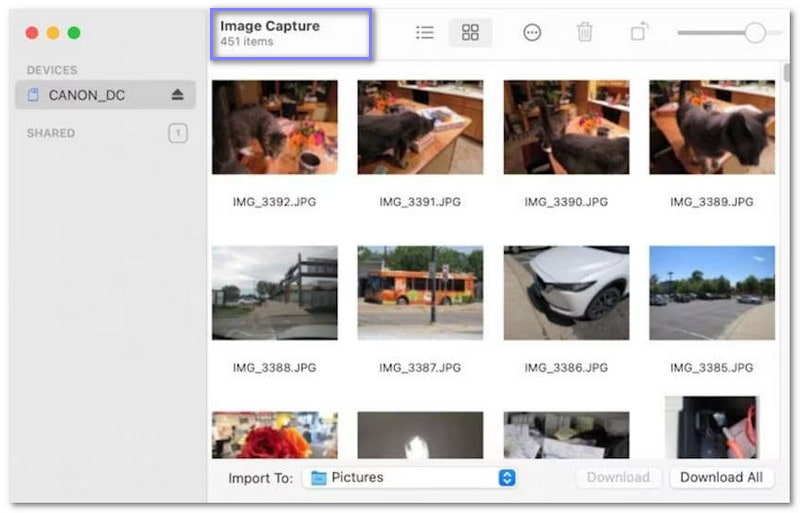This screenshot has width=800, height=513.
Task: Click the IMG_3392.JPG file name
Action: 274,202
